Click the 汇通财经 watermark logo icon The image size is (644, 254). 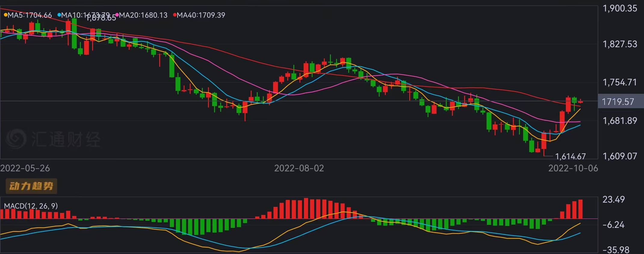click(x=16, y=139)
